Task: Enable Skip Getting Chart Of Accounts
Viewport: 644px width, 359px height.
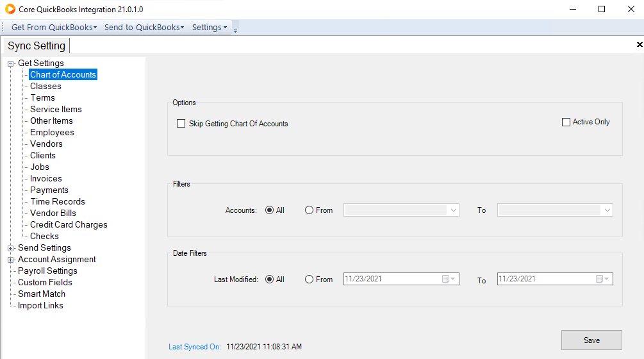Action: 181,124
